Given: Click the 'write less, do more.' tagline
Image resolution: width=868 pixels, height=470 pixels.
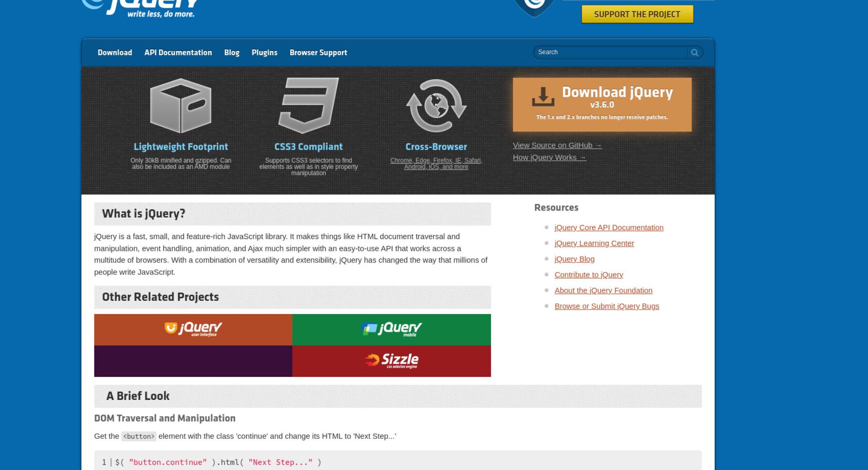Looking at the screenshot, I should tap(161, 14).
